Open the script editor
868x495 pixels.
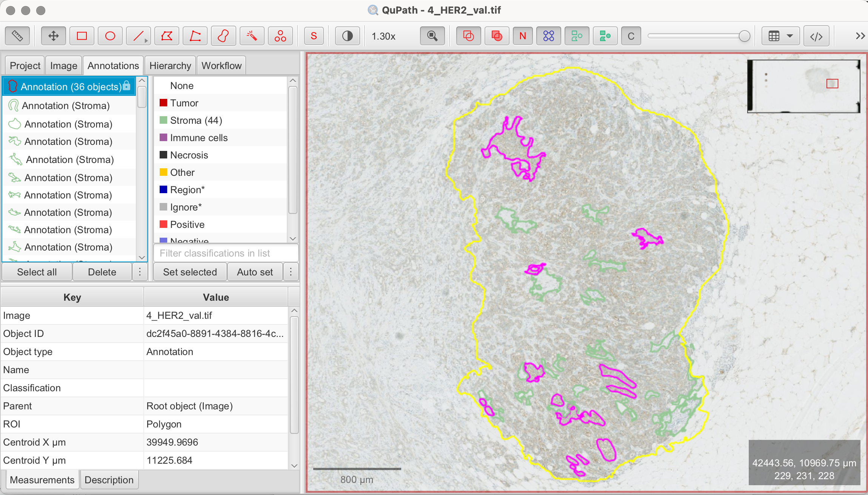816,36
